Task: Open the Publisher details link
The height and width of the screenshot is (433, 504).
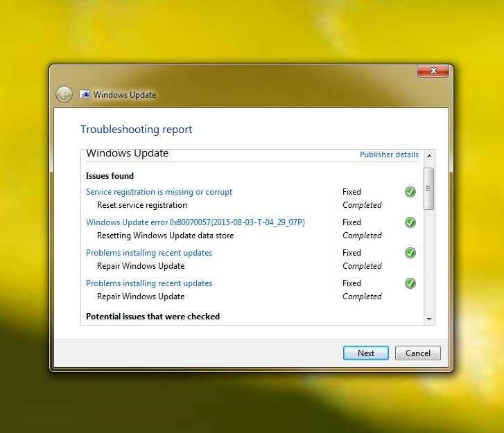Action: (389, 154)
